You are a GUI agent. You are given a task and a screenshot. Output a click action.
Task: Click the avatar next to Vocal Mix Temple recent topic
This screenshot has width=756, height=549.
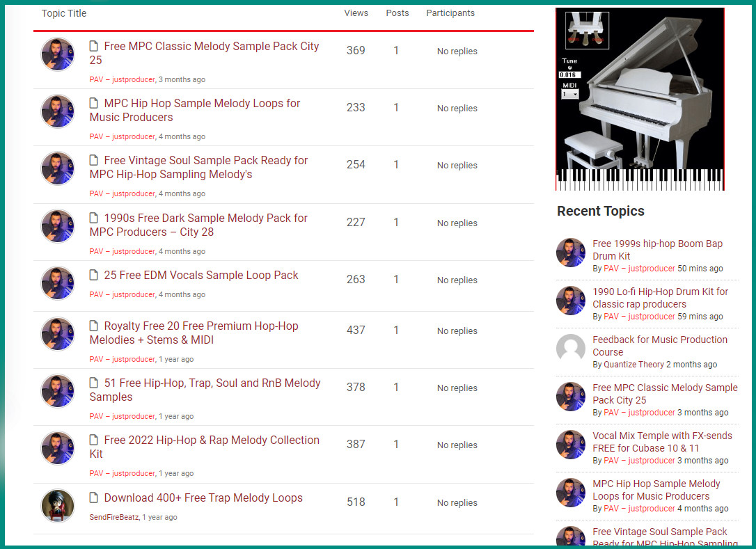tap(571, 445)
